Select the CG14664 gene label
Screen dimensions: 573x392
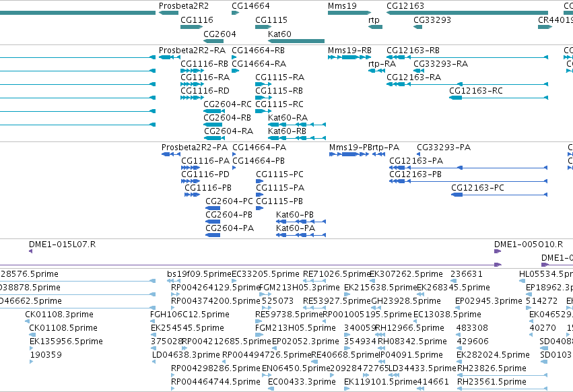pyautogui.click(x=250, y=6)
